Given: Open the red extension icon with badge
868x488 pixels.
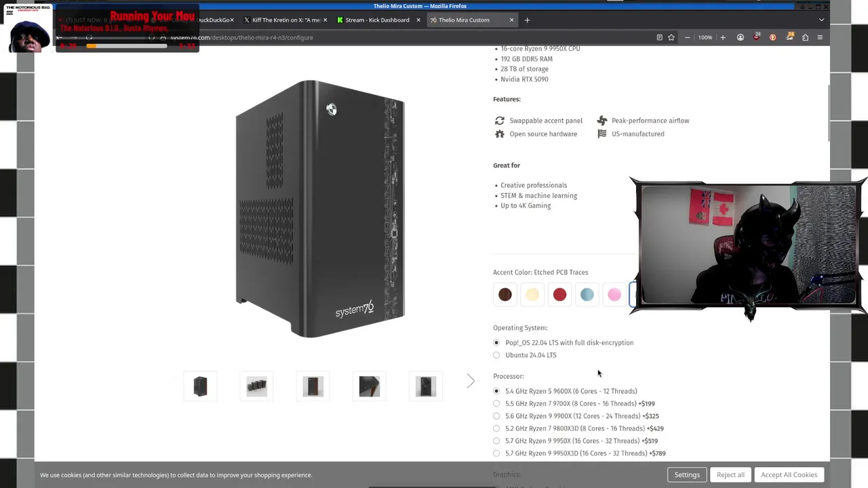Looking at the screenshot, I should pos(756,37).
